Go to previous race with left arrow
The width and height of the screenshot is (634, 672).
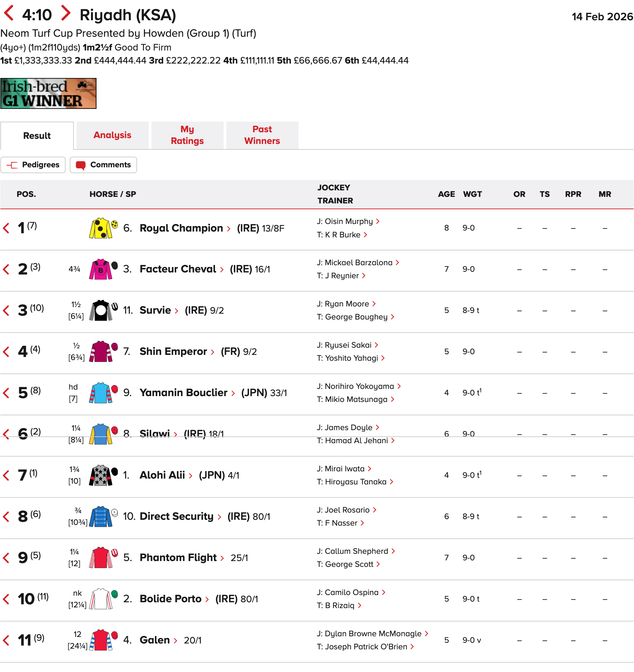pyautogui.click(x=9, y=14)
